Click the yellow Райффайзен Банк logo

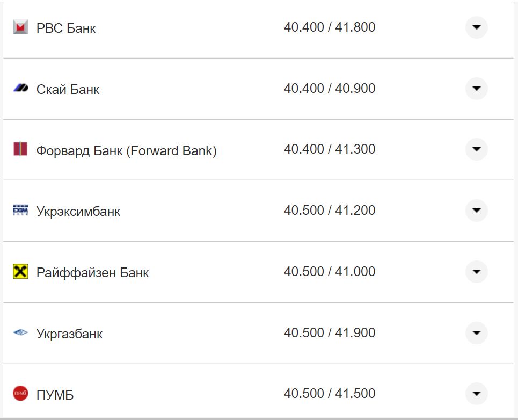click(x=20, y=272)
